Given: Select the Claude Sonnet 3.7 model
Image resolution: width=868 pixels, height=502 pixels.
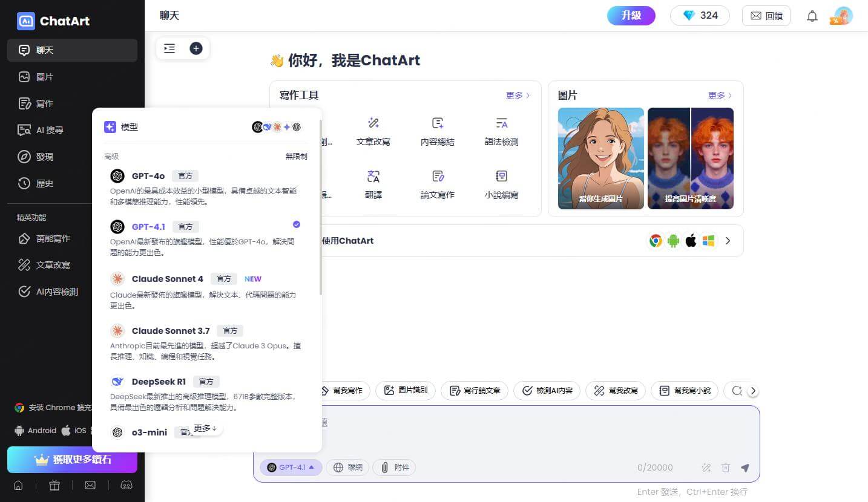Looking at the screenshot, I should (x=206, y=343).
